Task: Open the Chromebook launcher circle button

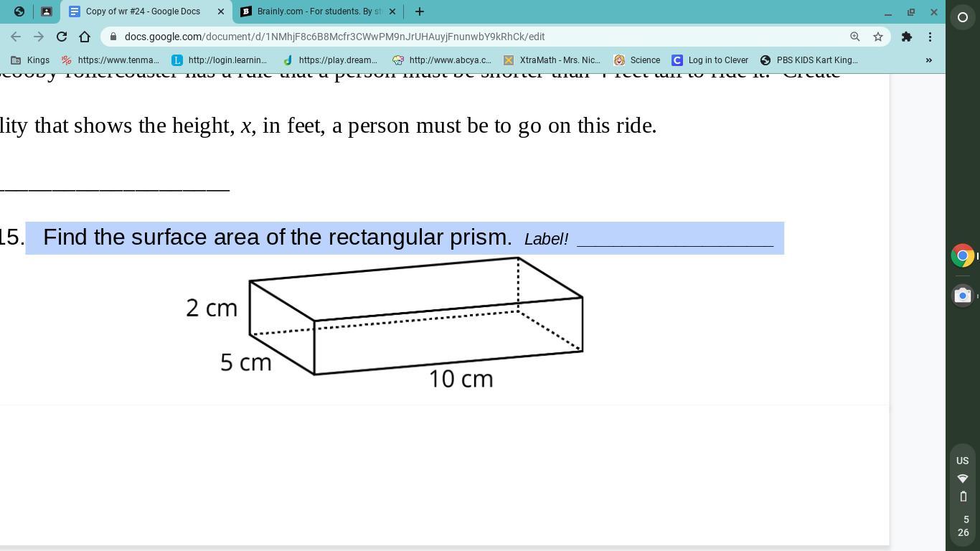Action: coord(963,17)
